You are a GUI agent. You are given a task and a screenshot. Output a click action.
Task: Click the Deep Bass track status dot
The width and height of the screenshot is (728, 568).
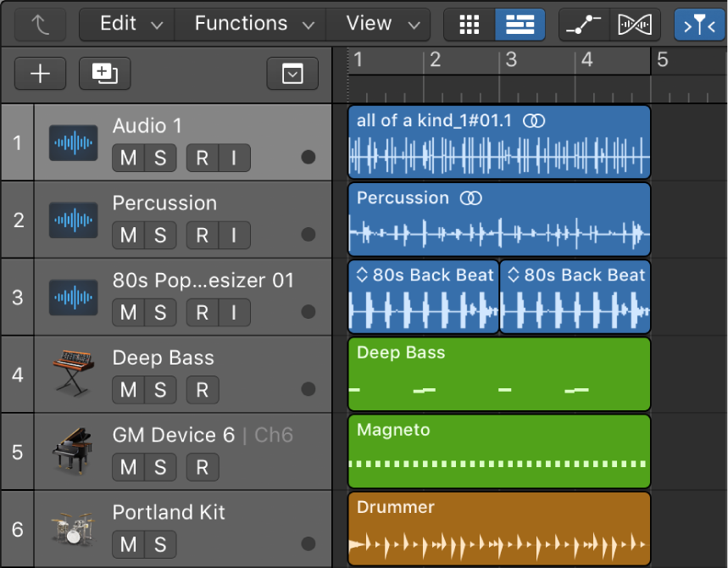[x=308, y=389]
